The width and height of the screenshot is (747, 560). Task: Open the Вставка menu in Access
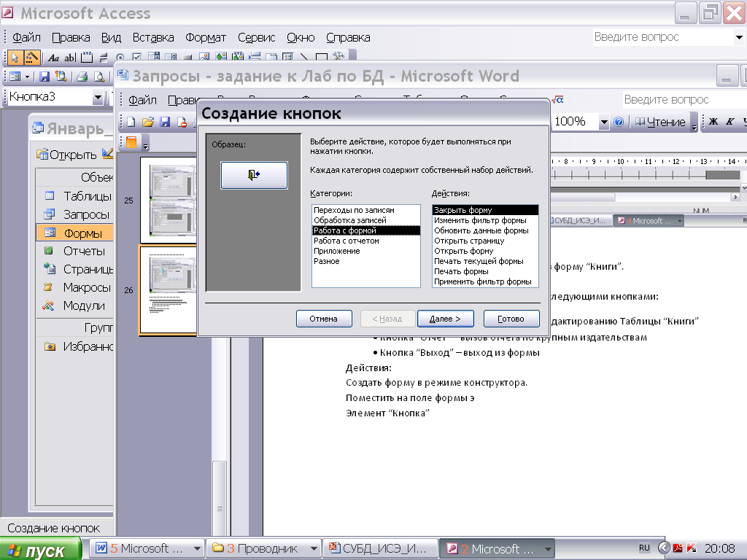tap(153, 37)
